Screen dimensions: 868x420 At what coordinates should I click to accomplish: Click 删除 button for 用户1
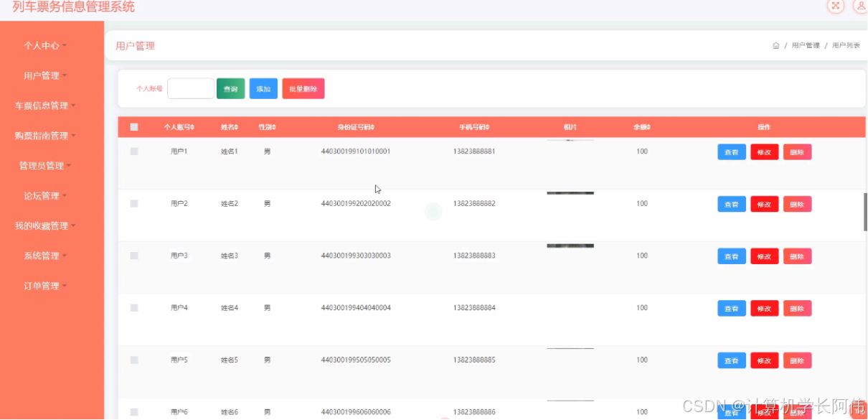[x=798, y=152]
